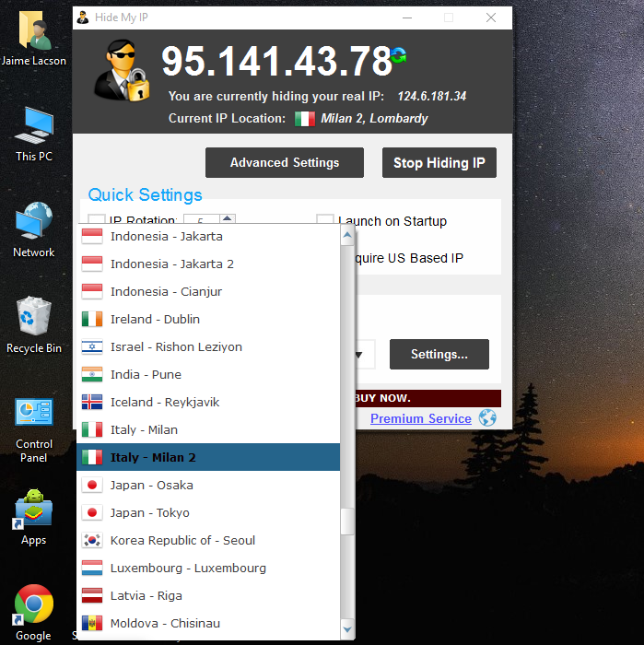
Task: Choose Ireland - Dublin from the list
Action: (208, 319)
